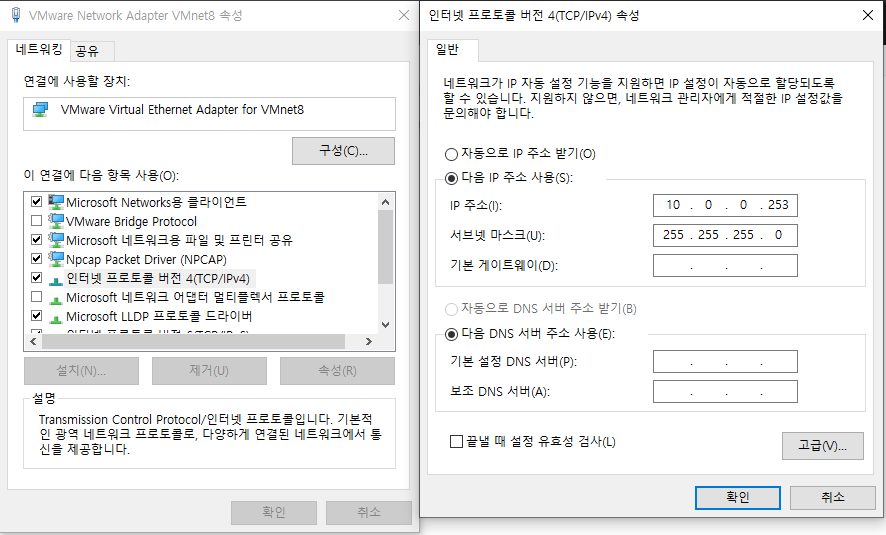This screenshot has height=535, width=886.
Task: Select Microsoft Networks용 클라이언트 row text
Action: 157,202
